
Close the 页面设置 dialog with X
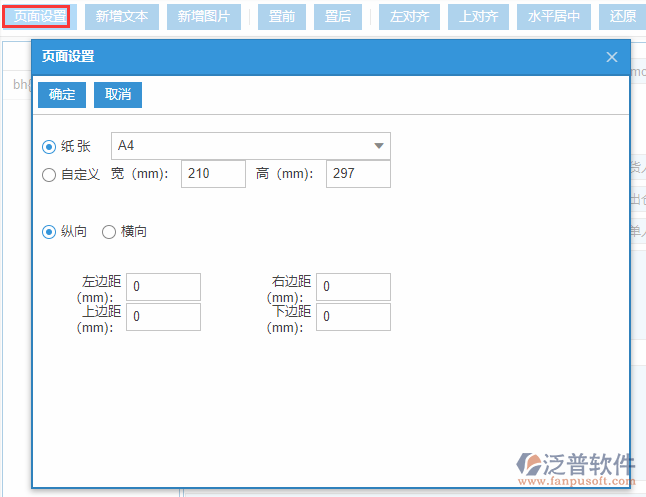point(612,57)
